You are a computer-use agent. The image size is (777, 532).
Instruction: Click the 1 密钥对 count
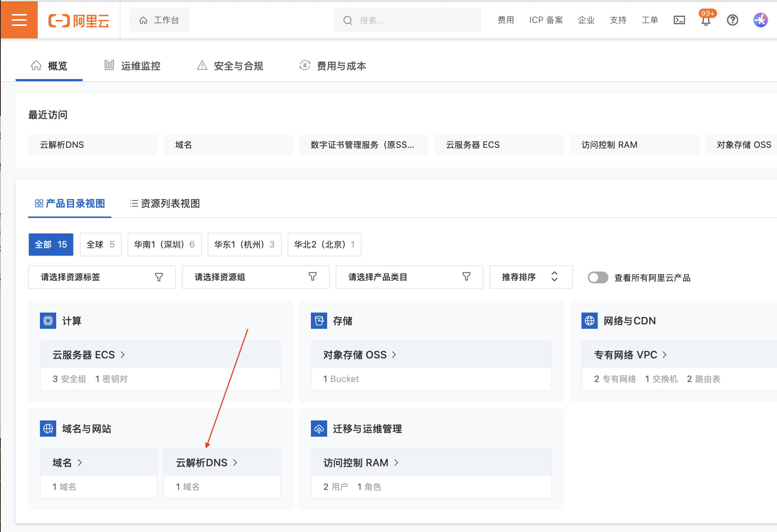111,379
